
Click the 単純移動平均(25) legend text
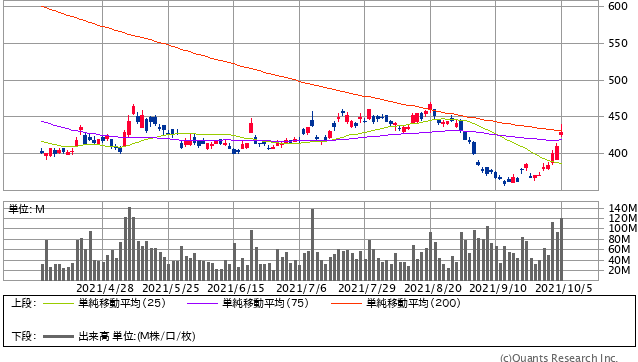pos(122,303)
